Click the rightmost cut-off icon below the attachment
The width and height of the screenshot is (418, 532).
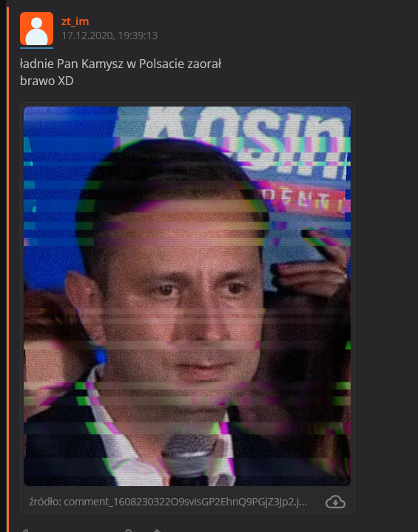coord(157,530)
